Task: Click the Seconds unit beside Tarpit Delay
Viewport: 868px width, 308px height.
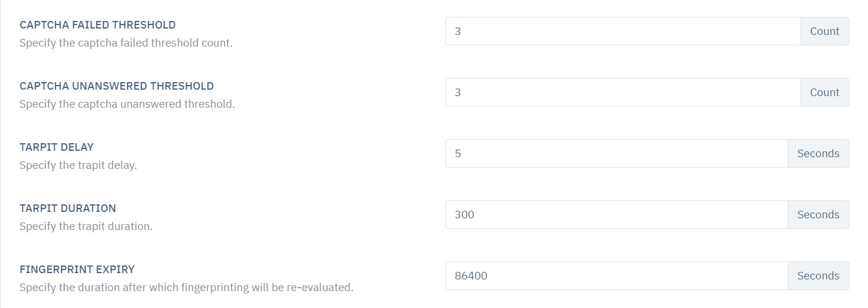Action: coord(819,154)
